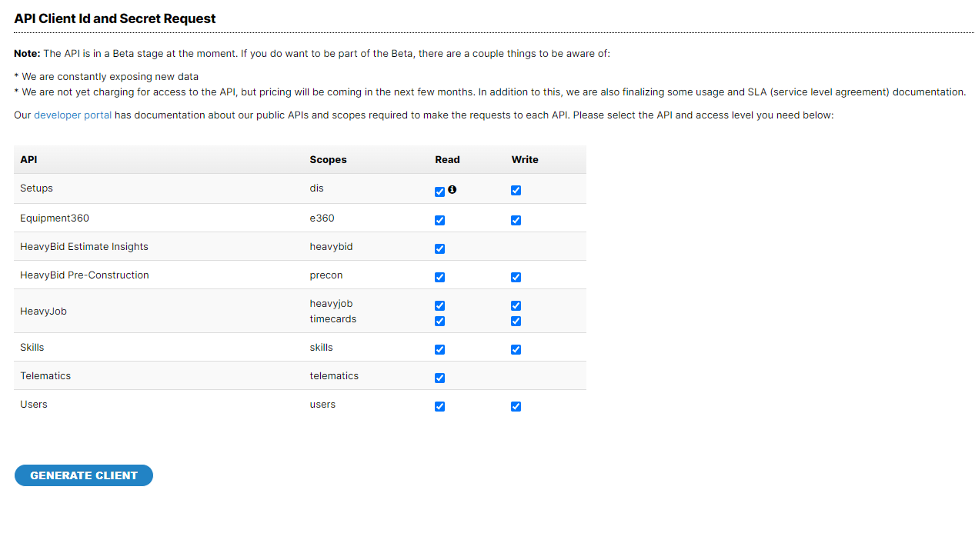
Task: Uncheck the Skills Read checkbox
Action: 439,349
